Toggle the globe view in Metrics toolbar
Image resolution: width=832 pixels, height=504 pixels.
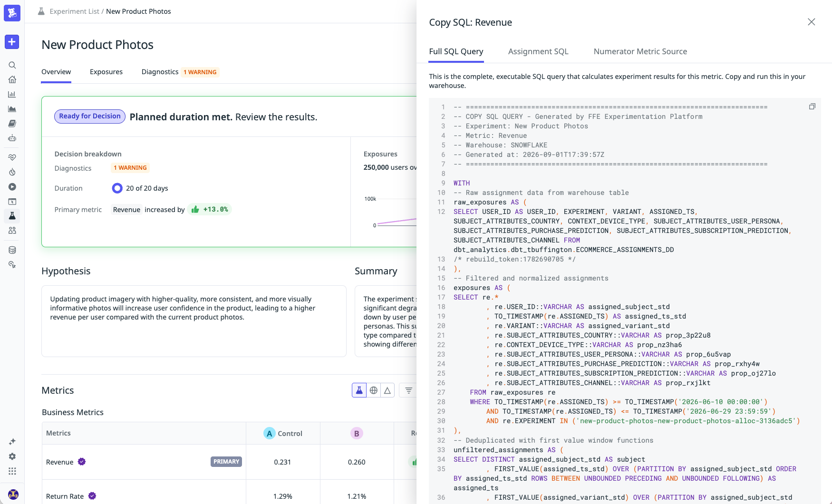coord(374,390)
